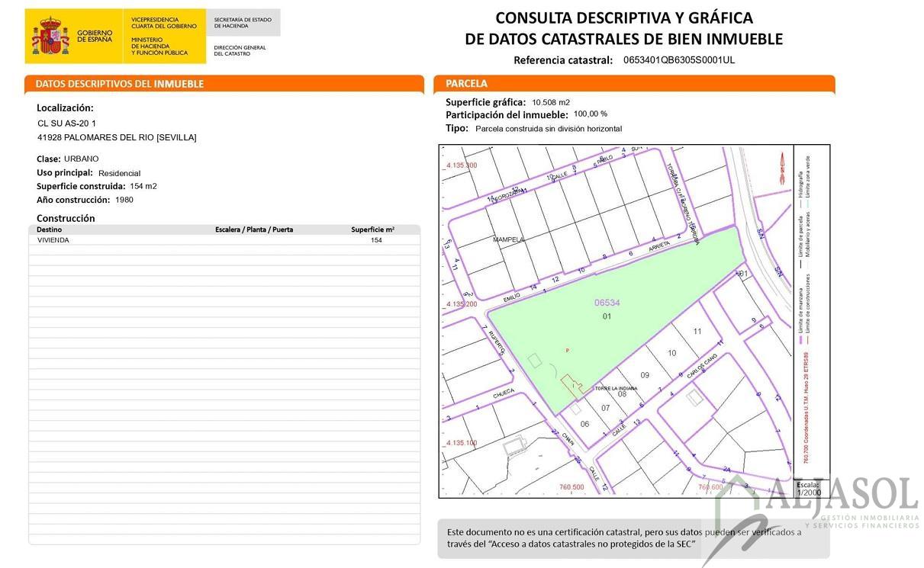Click 'Coordenadas U.T.M. Huso 29 ETRS89' legend text
The width and height of the screenshot is (924, 568).
tap(806, 397)
